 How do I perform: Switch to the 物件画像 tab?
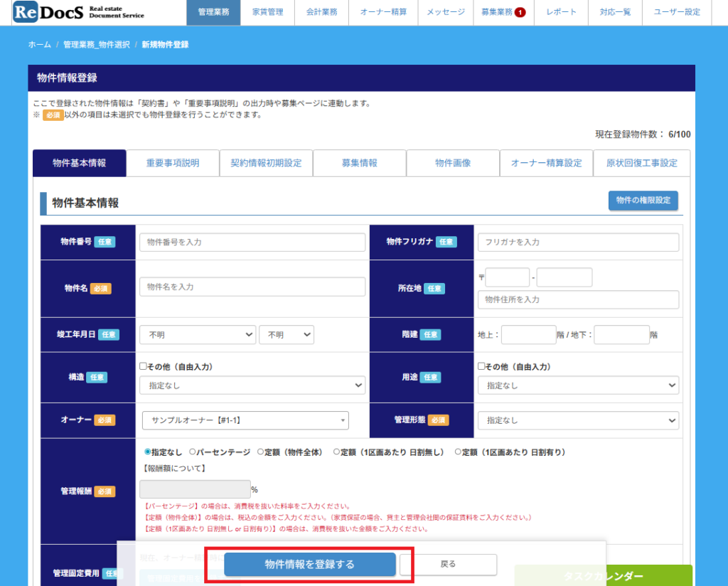click(453, 163)
